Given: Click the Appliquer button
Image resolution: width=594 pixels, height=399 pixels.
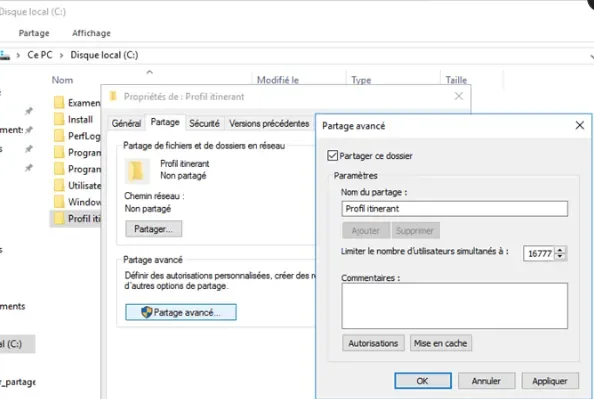Looking at the screenshot, I should [550, 380].
